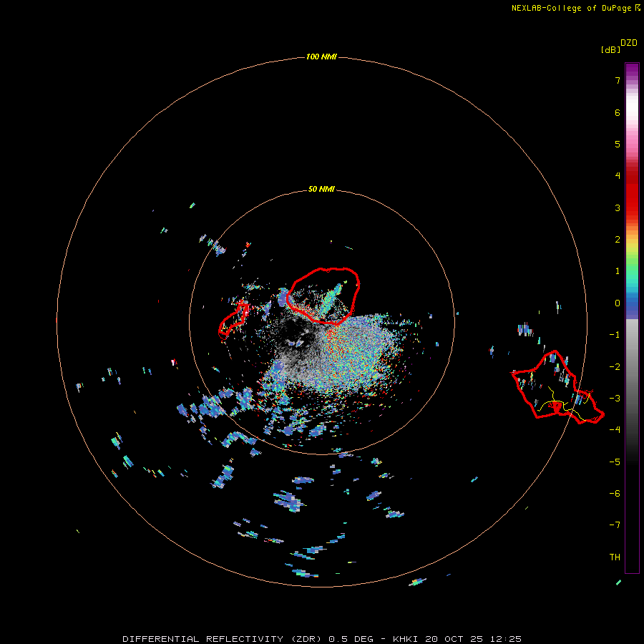Click the 4 dB scale tick label
Image resolution: width=644 pixels, height=644 pixels.
618,176
